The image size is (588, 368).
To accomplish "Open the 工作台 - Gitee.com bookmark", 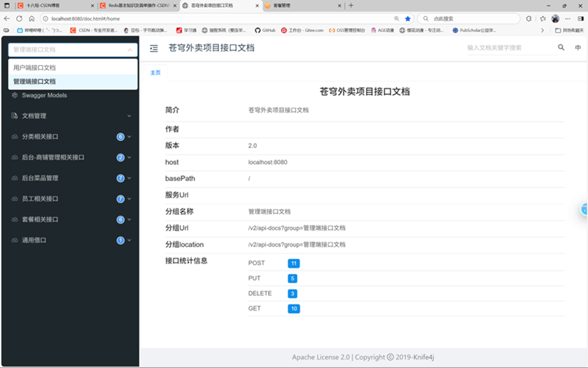I will tap(302, 30).
